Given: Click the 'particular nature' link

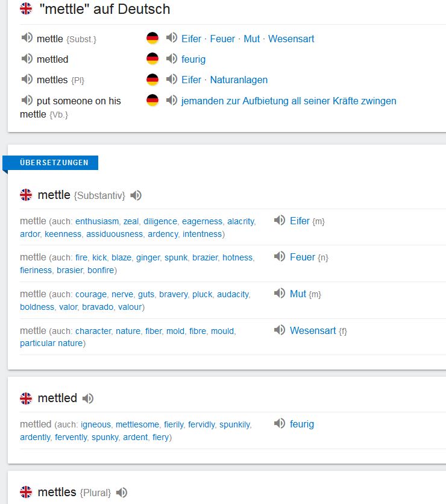Looking at the screenshot, I should click(51, 343).
